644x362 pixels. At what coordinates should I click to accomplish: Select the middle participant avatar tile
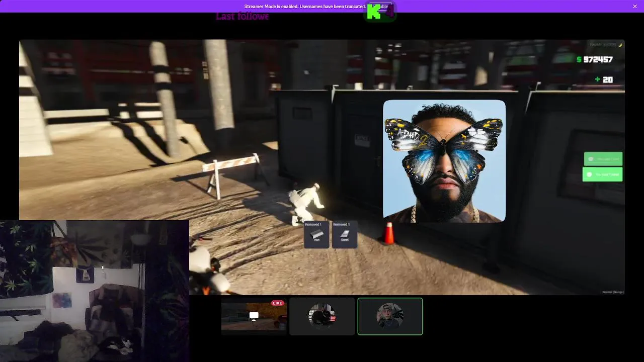pyautogui.click(x=322, y=316)
